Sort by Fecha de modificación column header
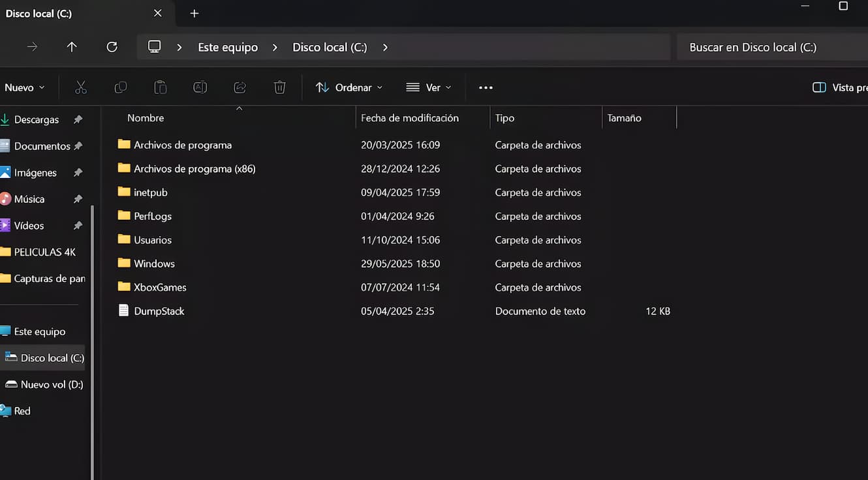This screenshot has height=480, width=868. 410,118
